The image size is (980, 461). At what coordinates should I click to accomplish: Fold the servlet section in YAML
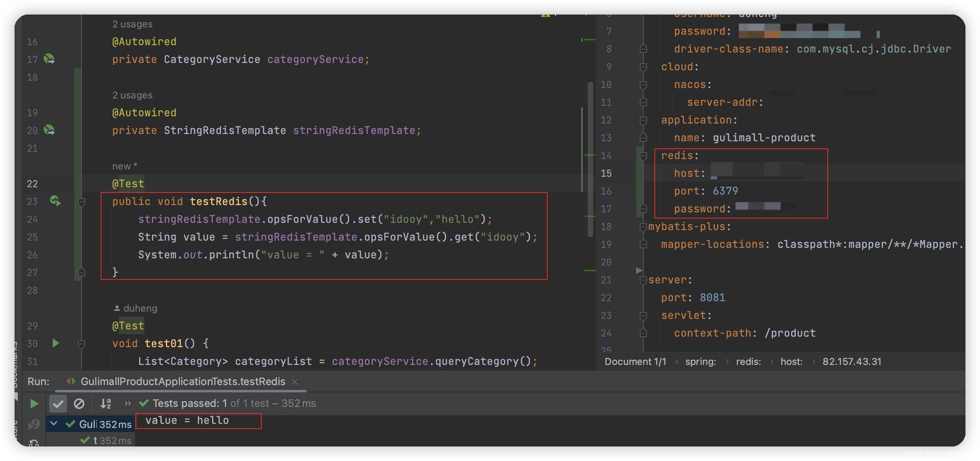tap(643, 316)
